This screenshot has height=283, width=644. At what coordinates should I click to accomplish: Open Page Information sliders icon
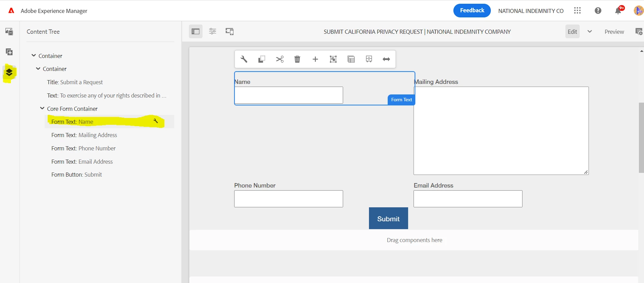click(x=212, y=31)
